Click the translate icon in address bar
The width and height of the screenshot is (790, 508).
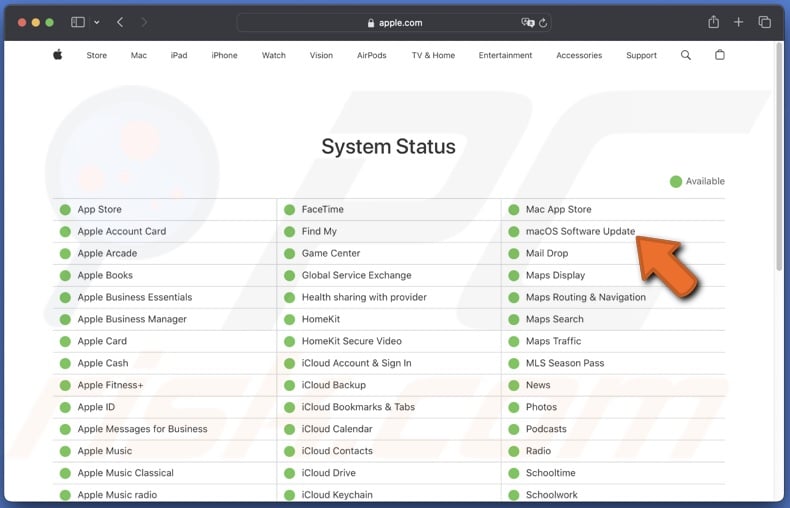(528, 23)
